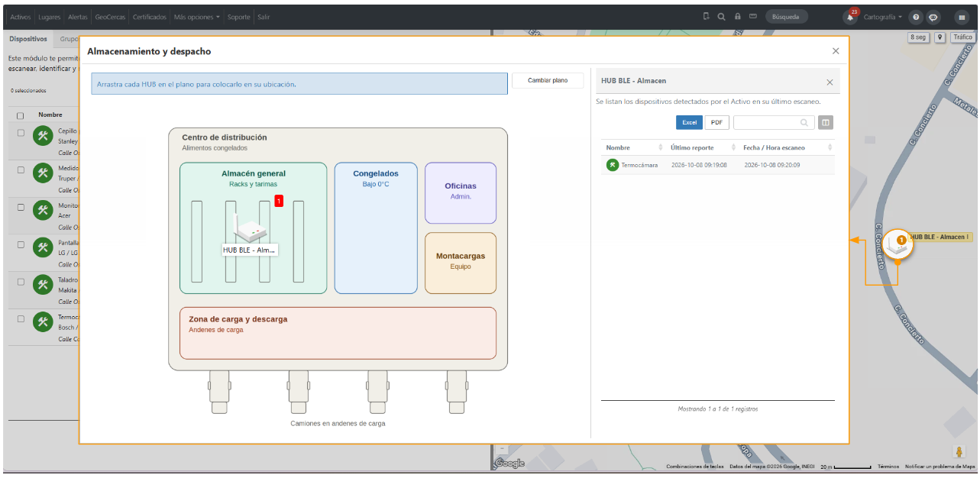Open the Activos menu
Image resolution: width=980 pixels, height=478 pixels.
click(x=21, y=17)
